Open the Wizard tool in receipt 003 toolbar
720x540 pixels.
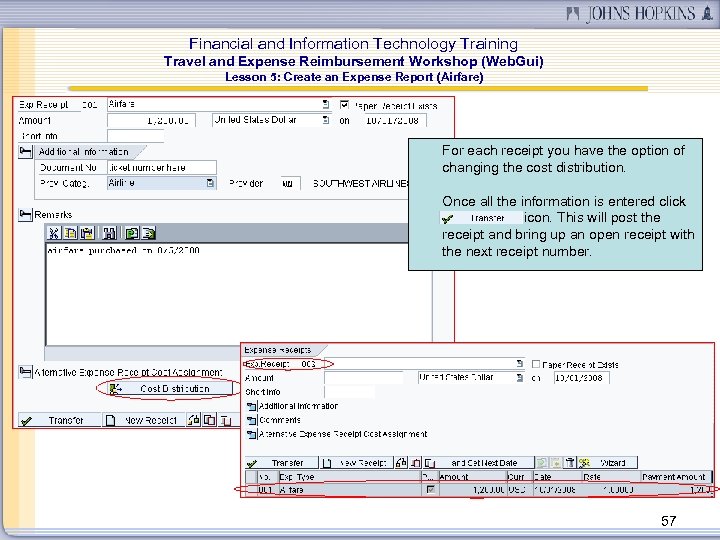tap(608, 462)
